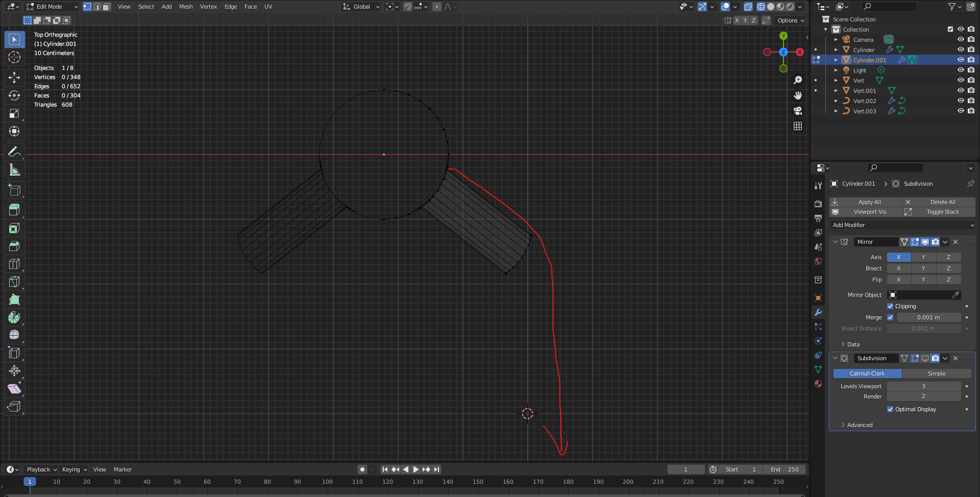Click the Toggle Stack button

tap(939, 212)
